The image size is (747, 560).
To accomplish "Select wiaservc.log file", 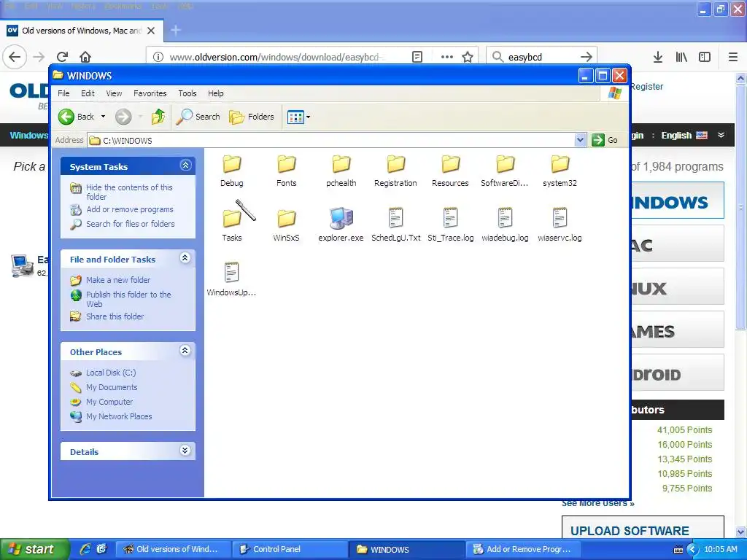I will 560,225.
